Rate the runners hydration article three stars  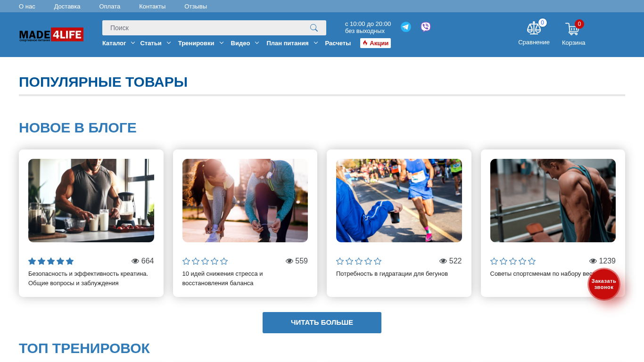[x=359, y=261]
